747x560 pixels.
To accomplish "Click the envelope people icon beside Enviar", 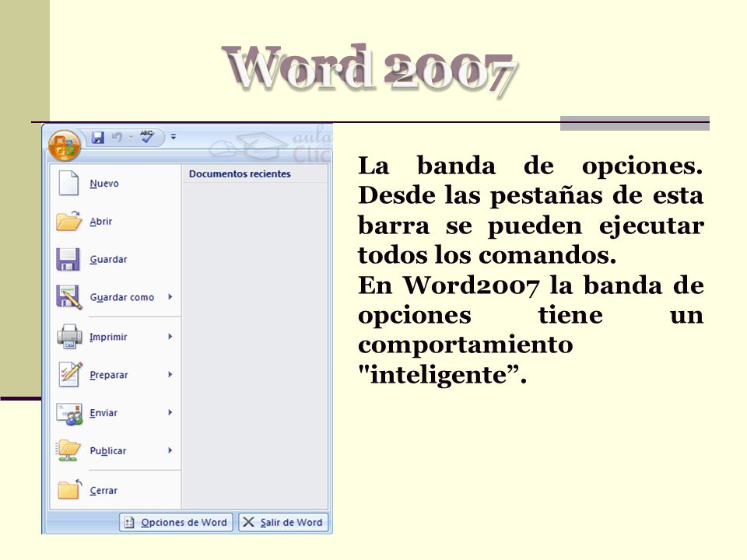I will [x=69, y=413].
